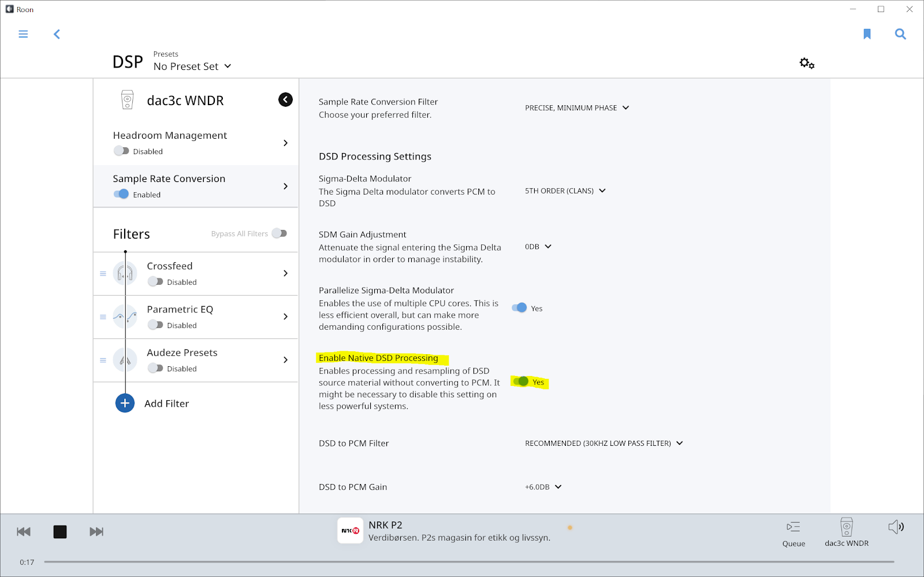Screen dimensions: 924x577
Task: Click the blue Add Filter plus icon
Action: click(x=125, y=403)
